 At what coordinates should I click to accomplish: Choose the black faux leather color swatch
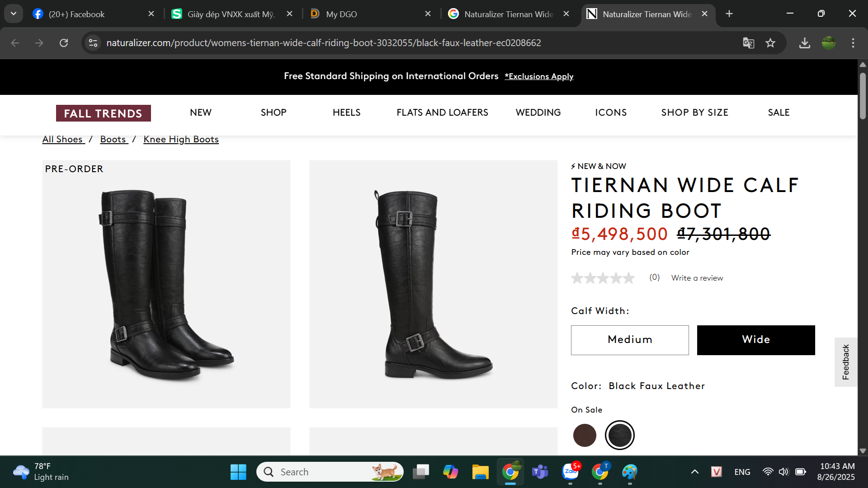619,435
